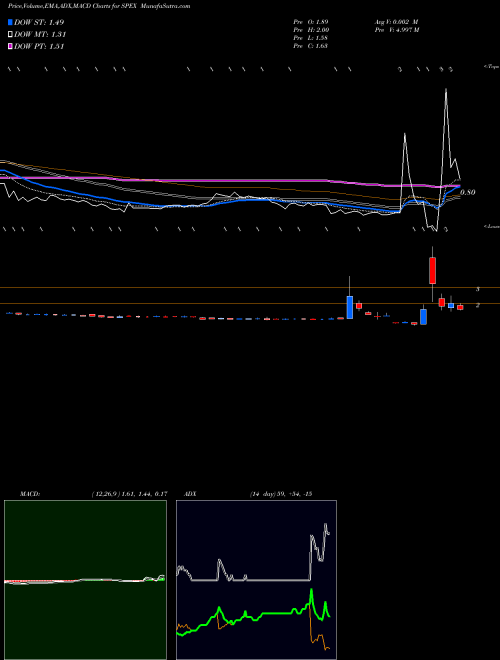
Task: Click the tall red candlestick
Action: 432,270
